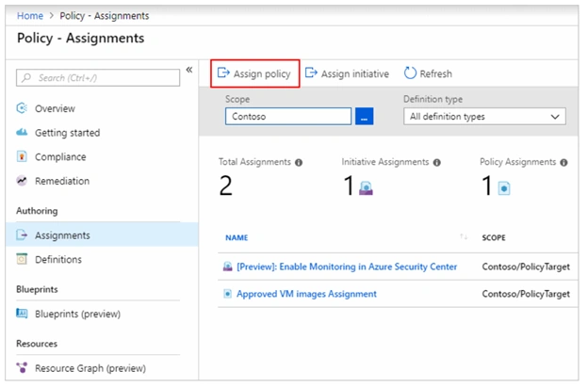This screenshot has height=388, width=588.
Task: Click the Scope field showing Contoso
Action: [288, 116]
